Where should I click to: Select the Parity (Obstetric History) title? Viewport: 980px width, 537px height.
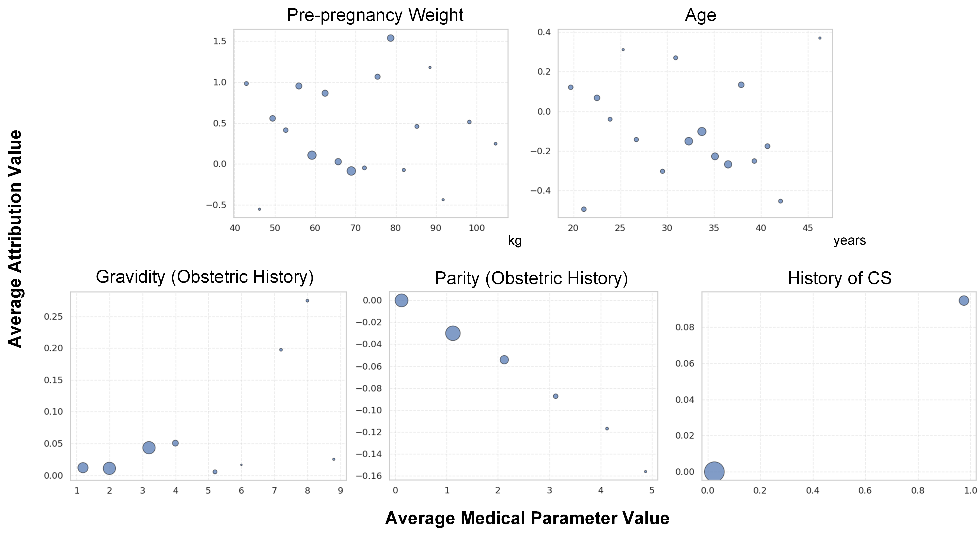[x=531, y=278]
